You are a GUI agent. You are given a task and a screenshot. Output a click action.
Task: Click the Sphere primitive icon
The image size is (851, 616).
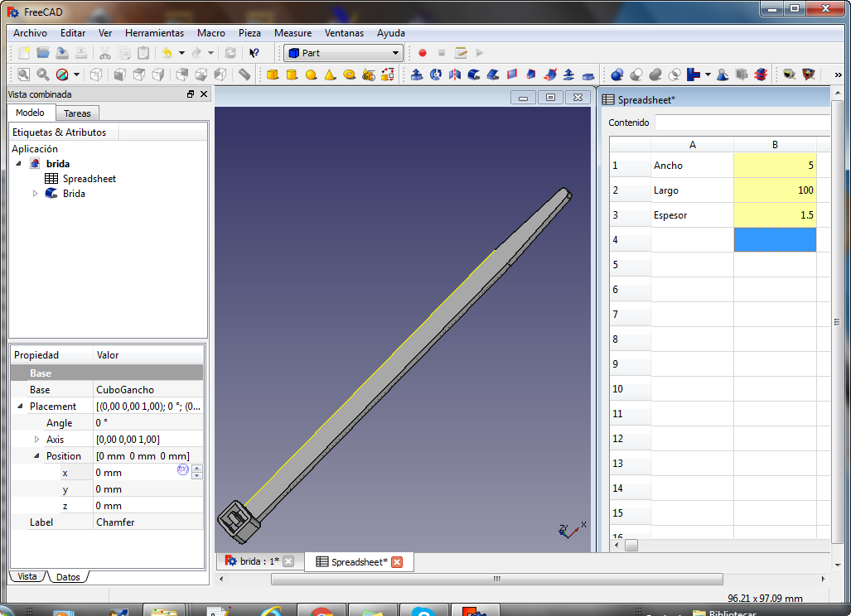[x=311, y=75]
